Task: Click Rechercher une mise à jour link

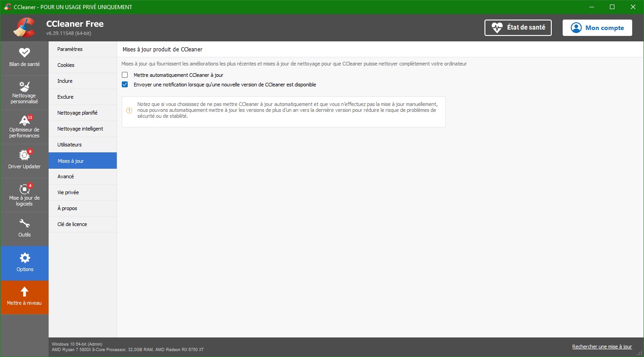Action: (602, 347)
